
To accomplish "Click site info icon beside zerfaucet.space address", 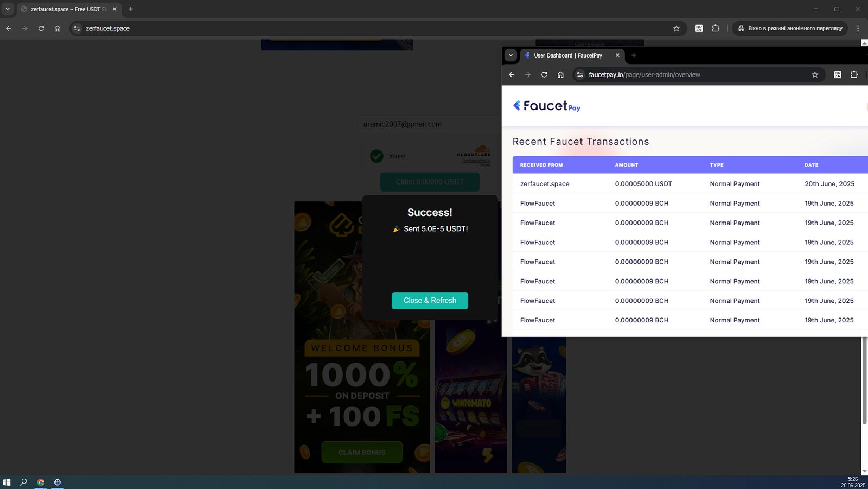I will [x=77, y=28].
